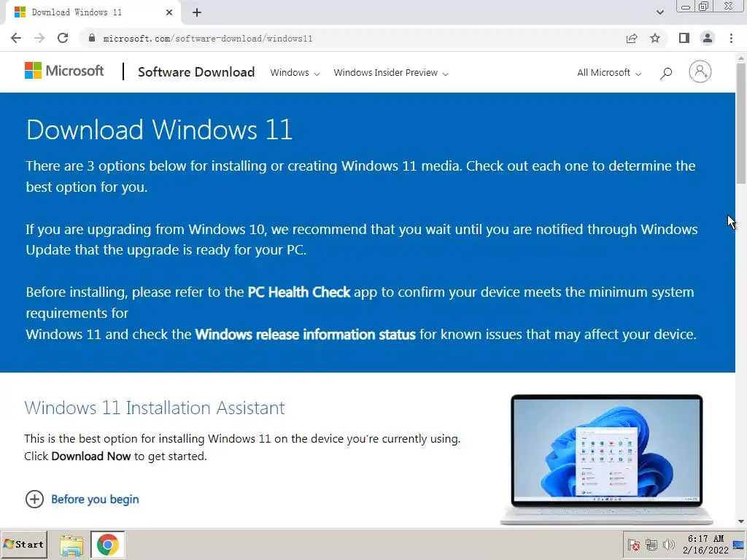Open the Chrome side panel icon
The image size is (747, 560).
[x=684, y=38]
